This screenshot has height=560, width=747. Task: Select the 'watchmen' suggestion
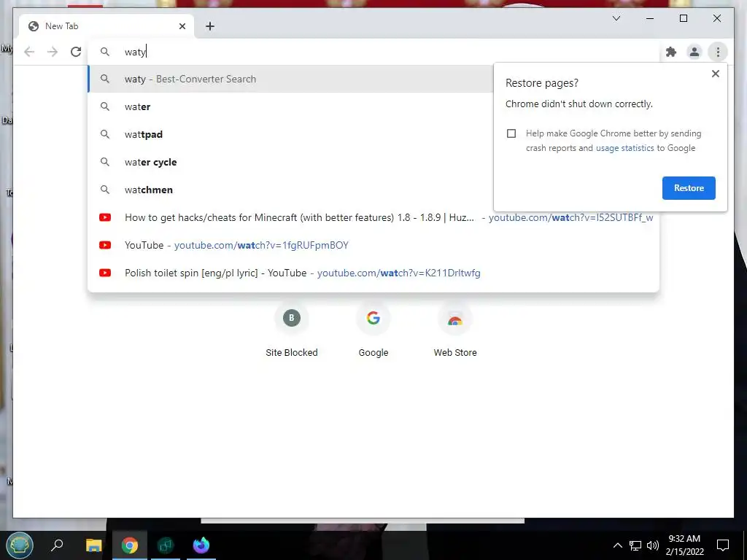290,190
